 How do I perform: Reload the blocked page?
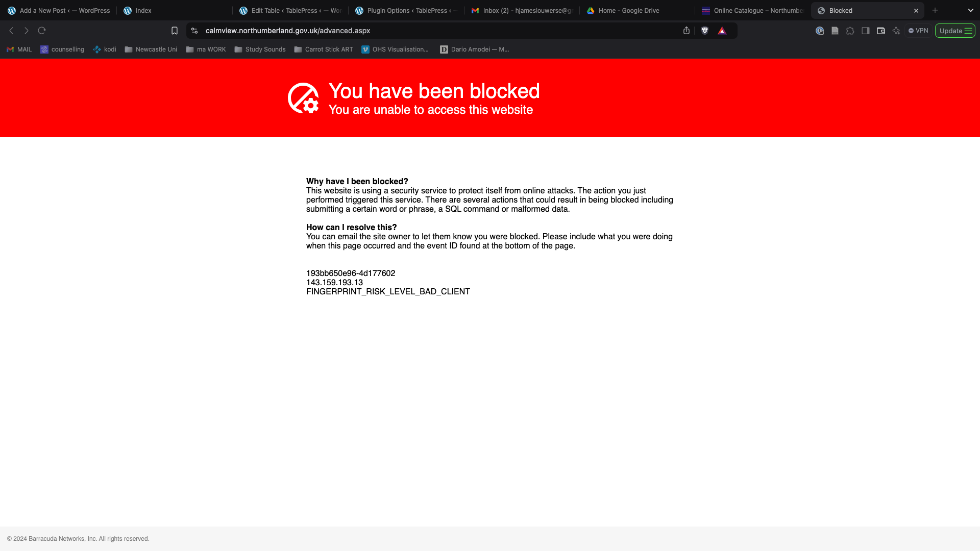click(x=42, y=31)
